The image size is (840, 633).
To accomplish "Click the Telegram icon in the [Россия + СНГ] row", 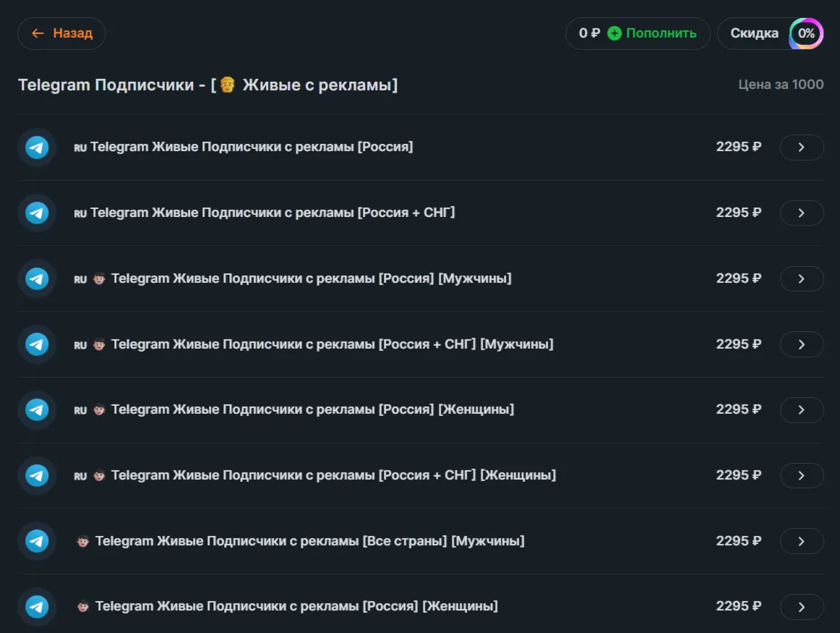I will click(x=37, y=213).
